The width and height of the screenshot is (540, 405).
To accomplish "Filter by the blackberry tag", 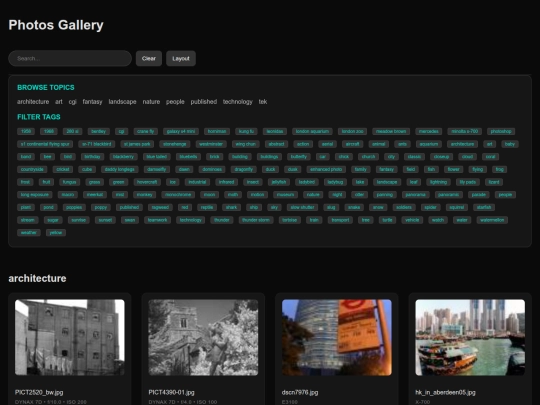I will pos(123,157).
